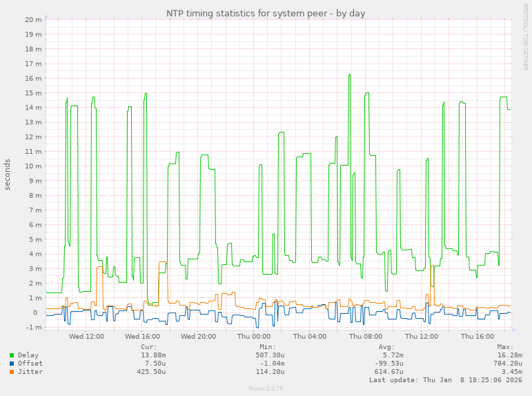Click the 16.28m delay peak near Thu 07:00

[x=349, y=75]
